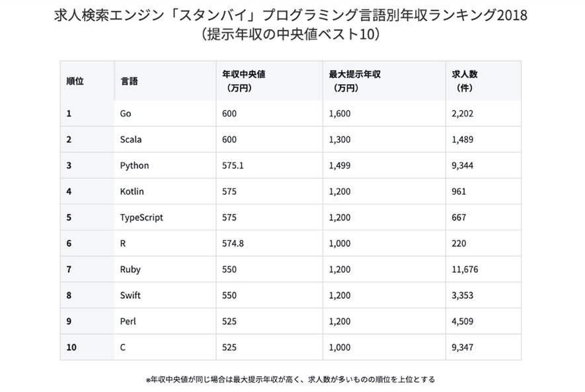This screenshot has width=585, height=392.
Task: Select Ruby's 11,676 job count
Action: pos(465,269)
